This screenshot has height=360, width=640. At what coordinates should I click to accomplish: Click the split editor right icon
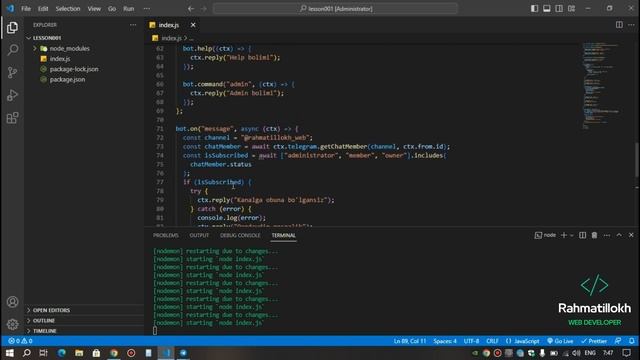pos(619,25)
